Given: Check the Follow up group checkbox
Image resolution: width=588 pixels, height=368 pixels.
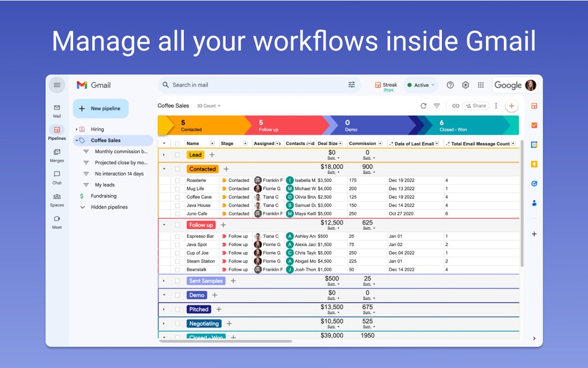Looking at the screenshot, I should tap(178, 225).
